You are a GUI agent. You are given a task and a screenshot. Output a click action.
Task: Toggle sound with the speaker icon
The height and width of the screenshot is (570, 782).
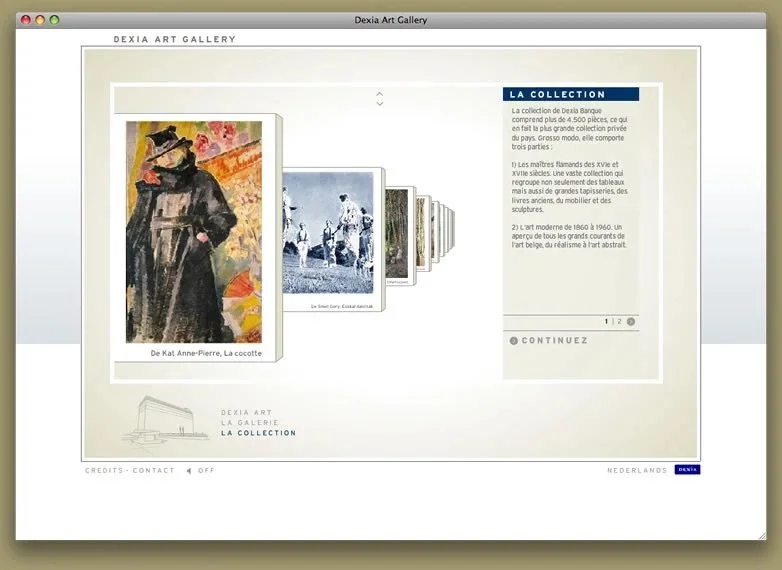coord(189,470)
